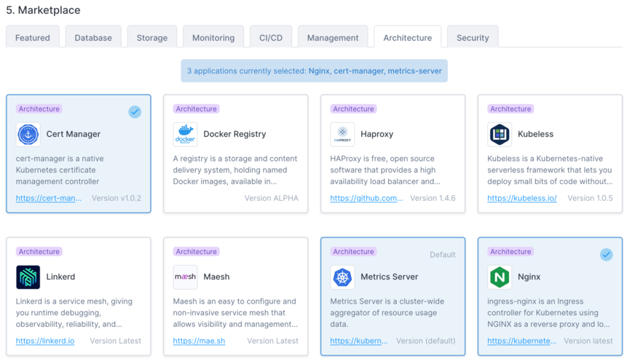Click the Maesh logo icon
Viewport: 627px width, 364px height.
coord(185,277)
